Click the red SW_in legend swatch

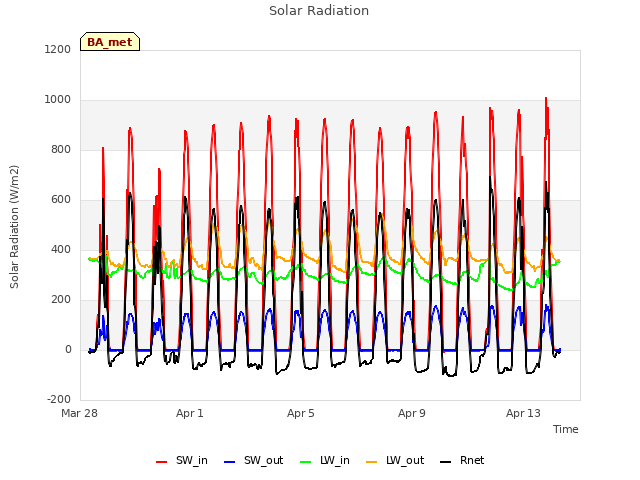point(162,462)
